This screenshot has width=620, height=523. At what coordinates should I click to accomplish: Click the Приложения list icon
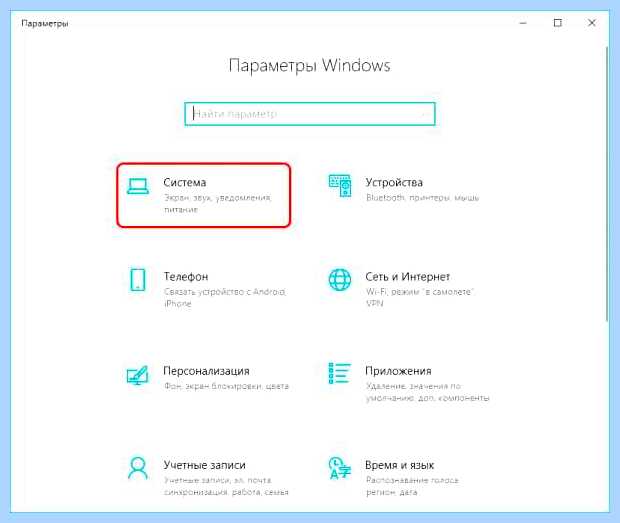click(x=339, y=373)
